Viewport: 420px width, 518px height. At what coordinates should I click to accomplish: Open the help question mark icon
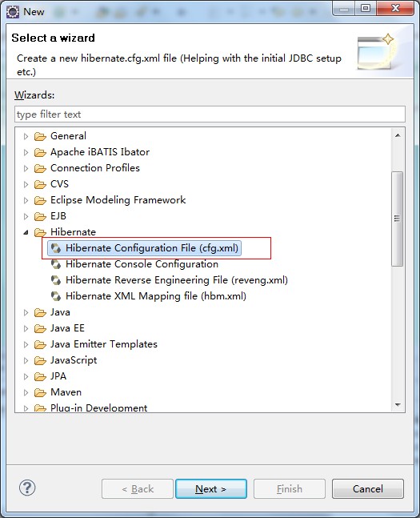(27, 488)
